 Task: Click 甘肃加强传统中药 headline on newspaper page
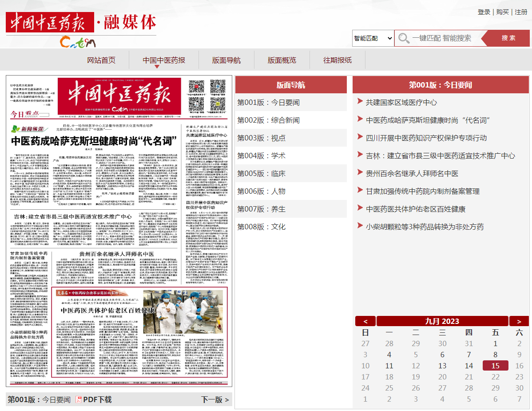pyautogui.click(x=29, y=255)
